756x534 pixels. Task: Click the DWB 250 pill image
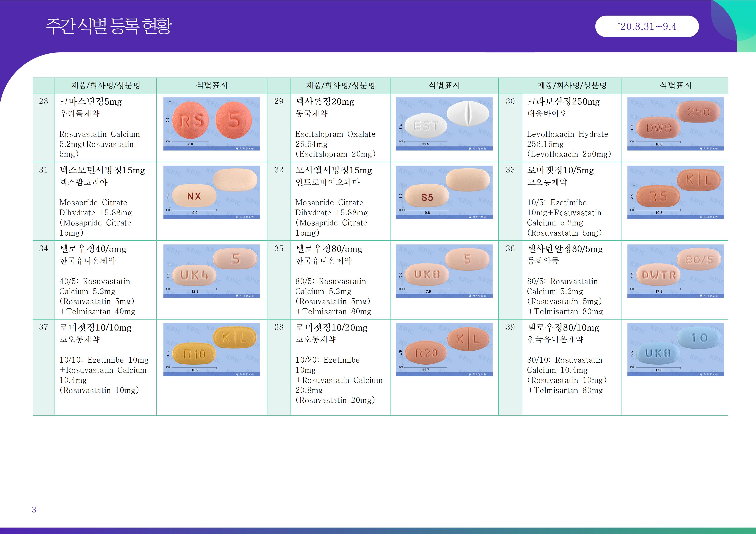tap(675, 123)
